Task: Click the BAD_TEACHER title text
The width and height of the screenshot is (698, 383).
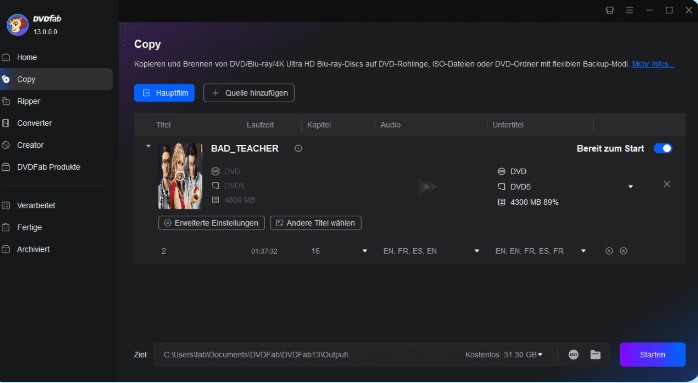Action: [245, 149]
